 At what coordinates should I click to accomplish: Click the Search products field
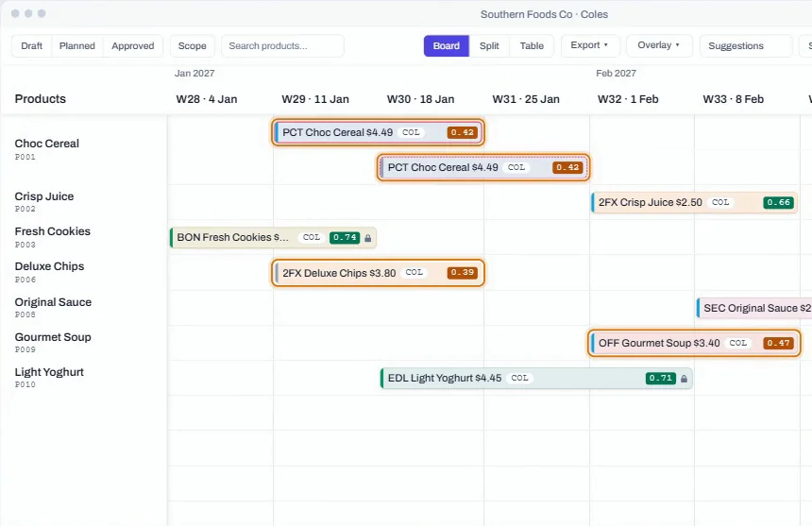(282, 46)
